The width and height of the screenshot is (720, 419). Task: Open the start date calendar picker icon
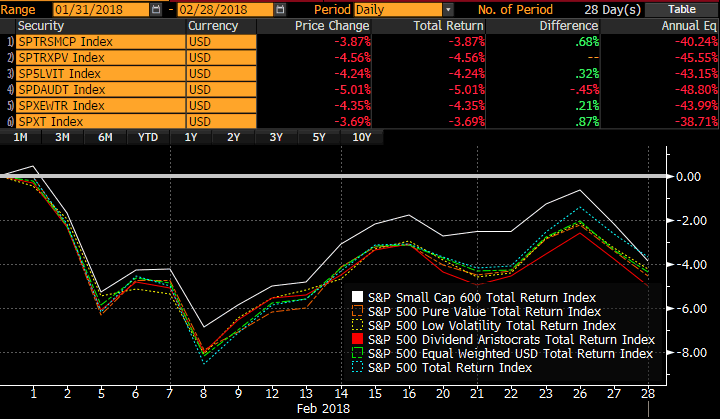[156, 9]
